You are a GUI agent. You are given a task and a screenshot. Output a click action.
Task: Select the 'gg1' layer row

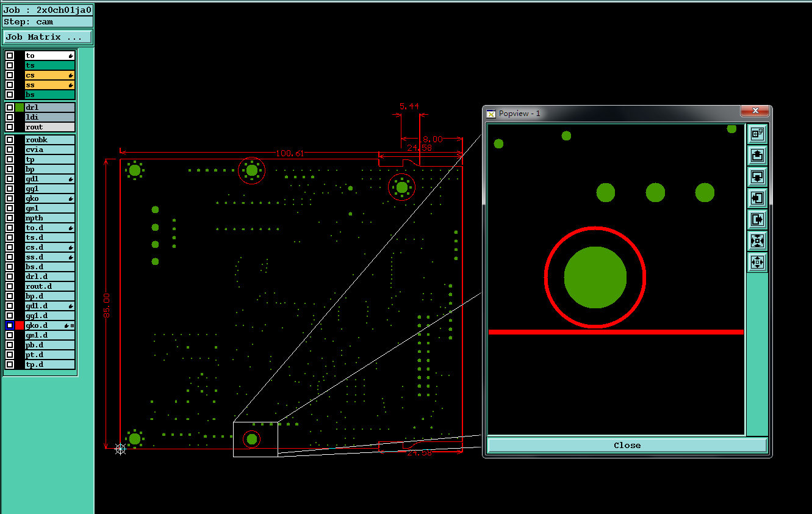coord(50,189)
